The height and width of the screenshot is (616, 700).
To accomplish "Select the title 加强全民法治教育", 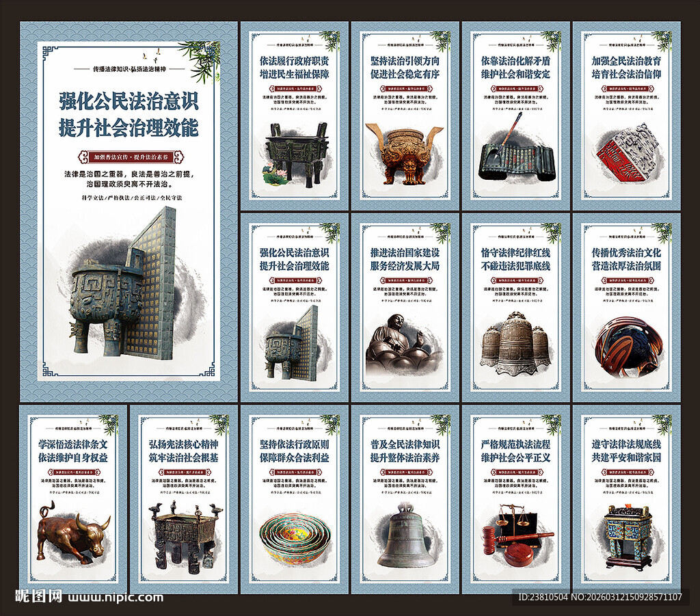I will (x=627, y=61).
